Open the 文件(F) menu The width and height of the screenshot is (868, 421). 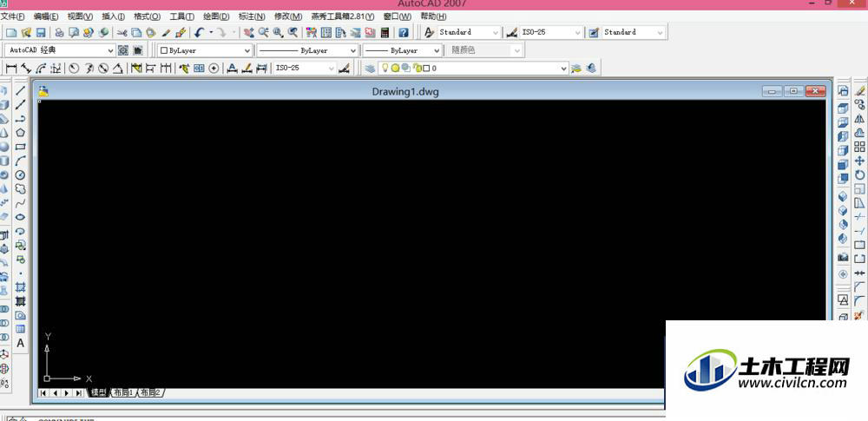(x=12, y=16)
